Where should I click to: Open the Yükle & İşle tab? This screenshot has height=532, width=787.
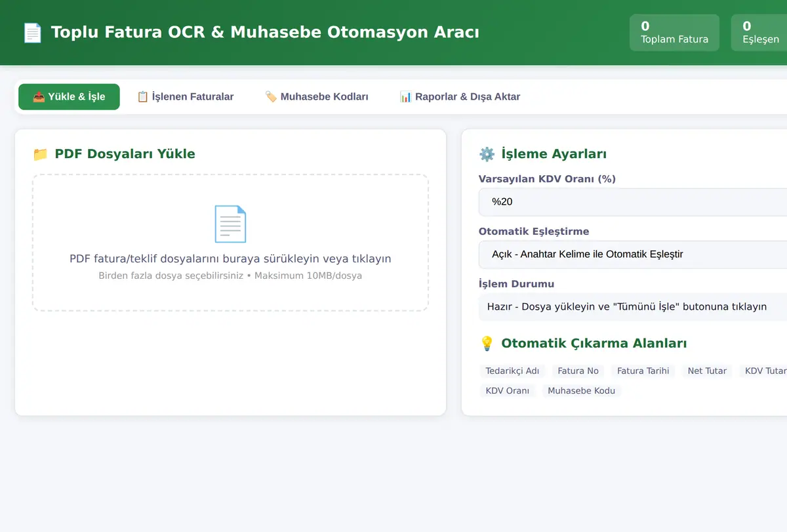tap(69, 96)
